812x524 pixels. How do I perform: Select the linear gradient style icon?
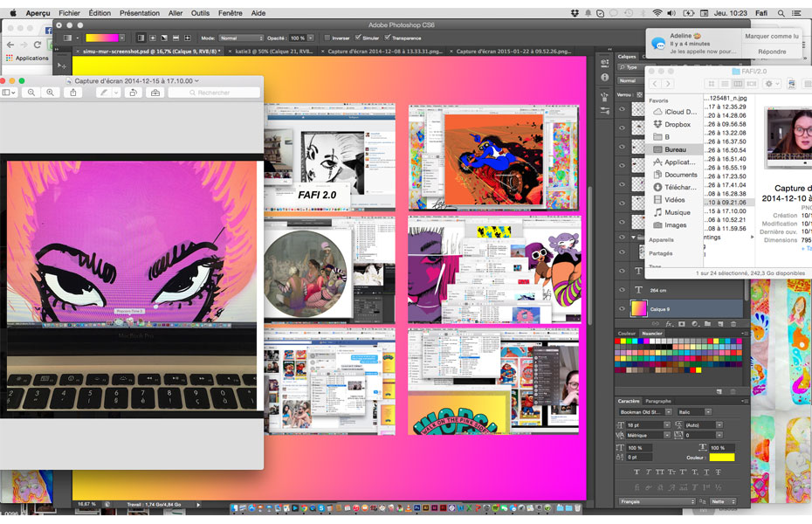[x=141, y=38]
